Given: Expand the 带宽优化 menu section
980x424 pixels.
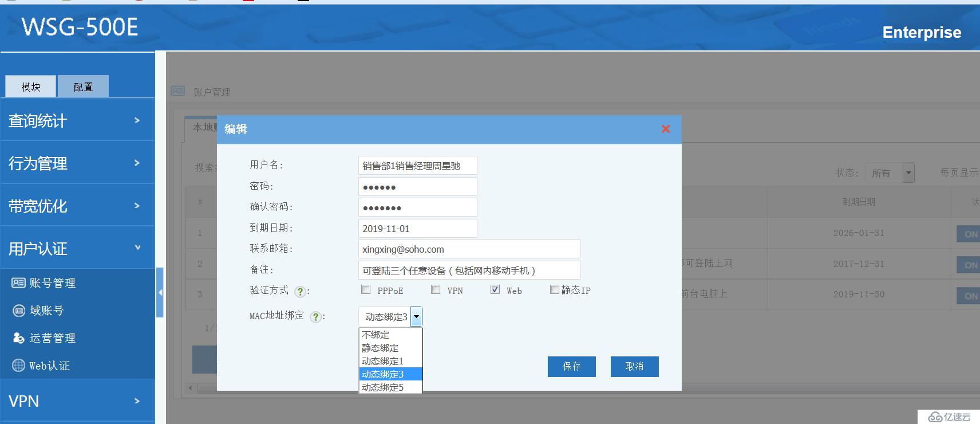Looking at the screenshot, I should 77,206.
